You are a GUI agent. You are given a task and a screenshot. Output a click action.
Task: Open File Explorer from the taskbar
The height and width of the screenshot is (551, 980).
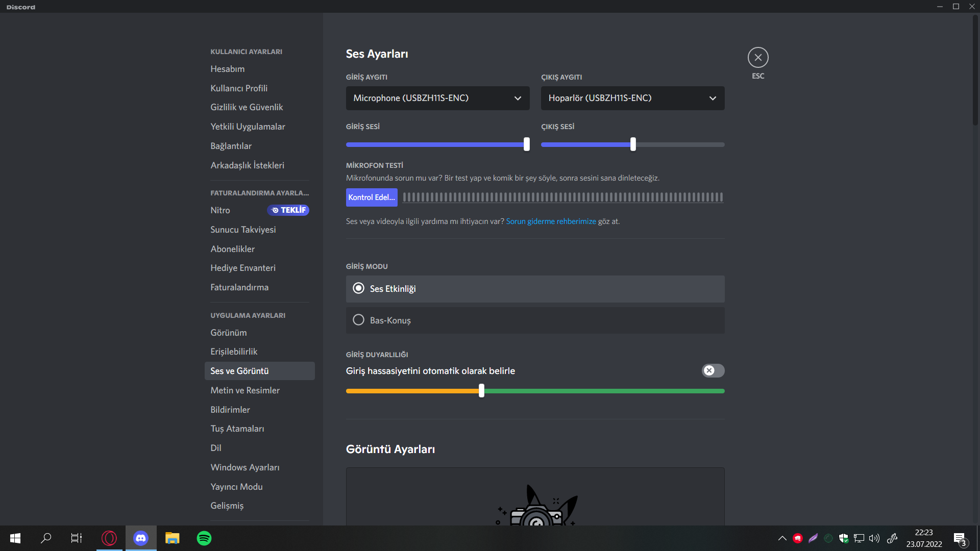coord(173,538)
